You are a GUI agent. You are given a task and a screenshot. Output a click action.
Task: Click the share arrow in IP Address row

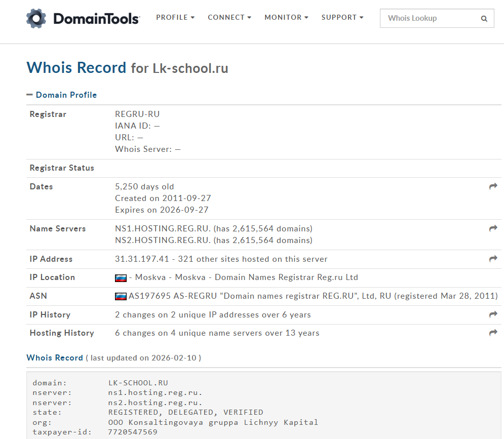pyautogui.click(x=493, y=259)
